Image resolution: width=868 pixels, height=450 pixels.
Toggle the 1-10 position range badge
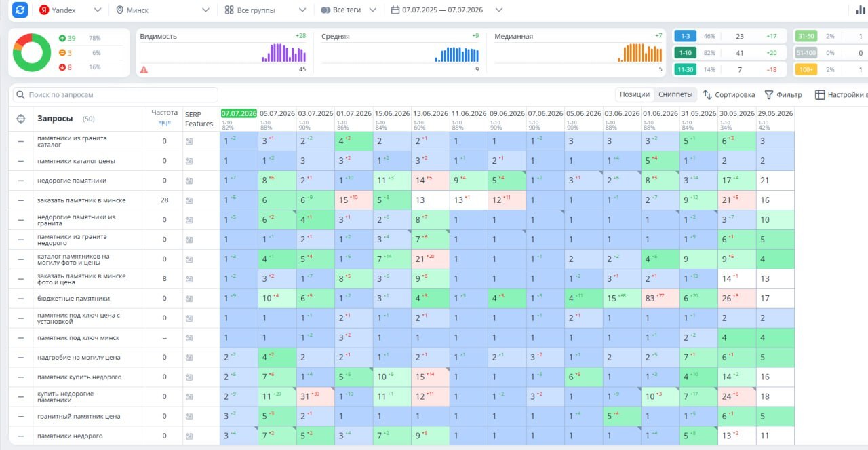click(686, 52)
